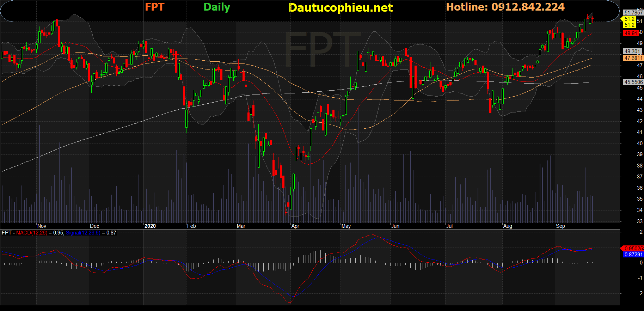Select the blue Signal(12,26,9) indicator label
The image size is (644, 311).
tap(83, 233)
